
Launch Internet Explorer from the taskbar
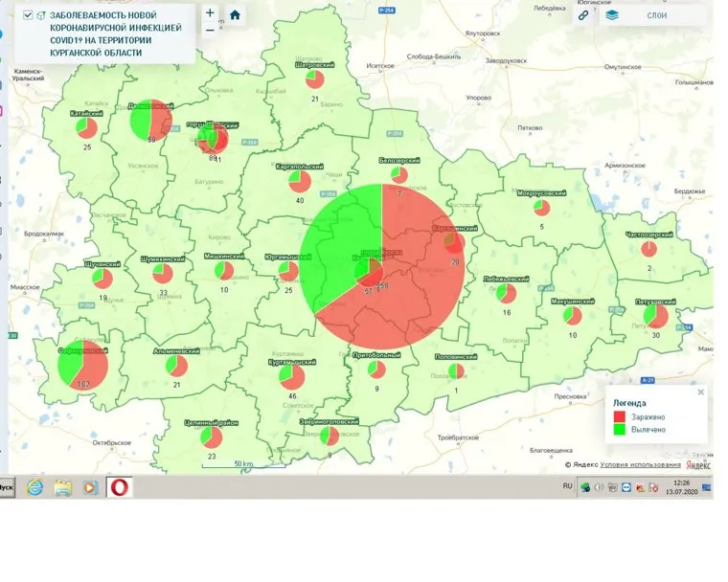35,486
